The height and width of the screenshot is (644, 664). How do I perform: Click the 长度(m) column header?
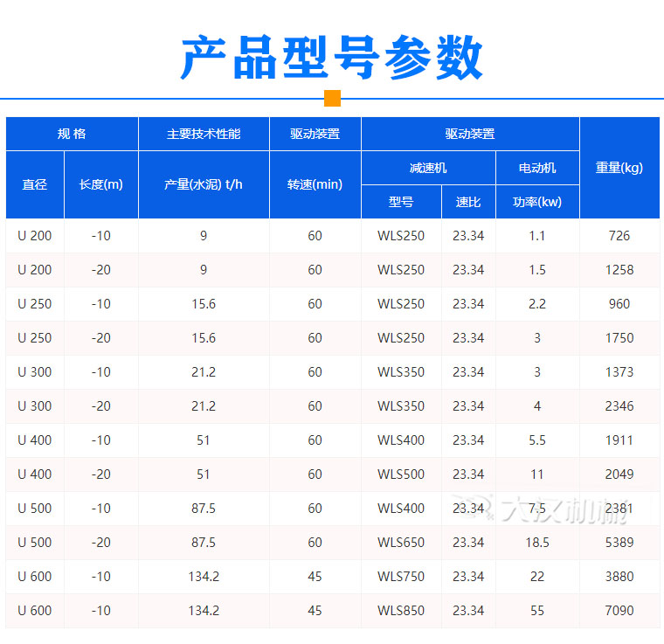click(x=101, y=185)
